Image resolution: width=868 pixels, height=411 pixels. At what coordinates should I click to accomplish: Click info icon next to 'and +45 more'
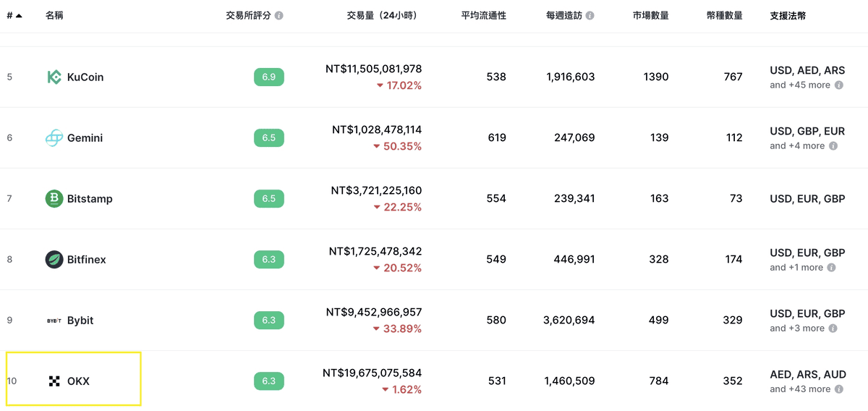click(x=839, y=85)
